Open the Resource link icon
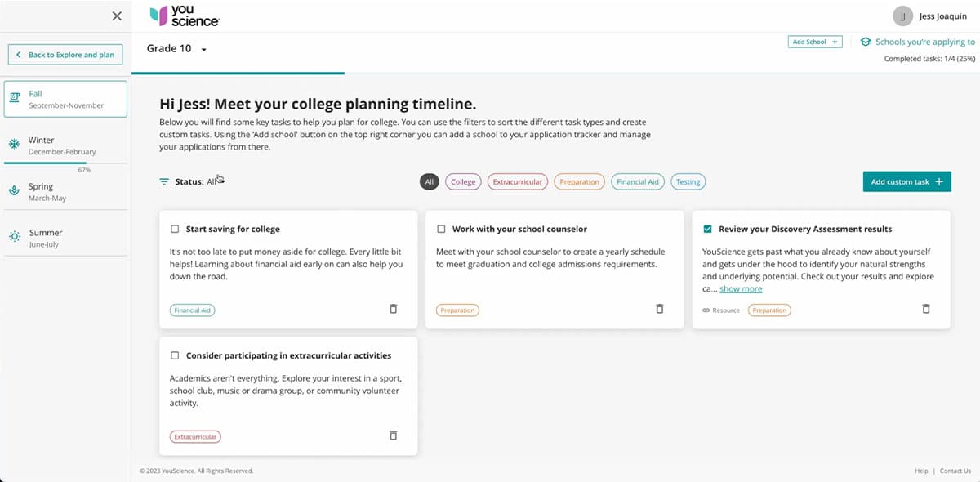This screenshot has height=482, width=980. point(706,310)
